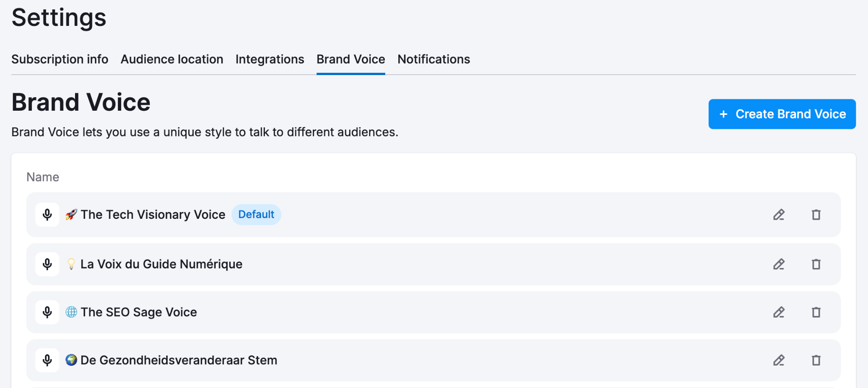This screenshot has height=388, width=868.
Task: Click the edit pencil for La Voix du Guide Numérique
Action: (779, 264)
